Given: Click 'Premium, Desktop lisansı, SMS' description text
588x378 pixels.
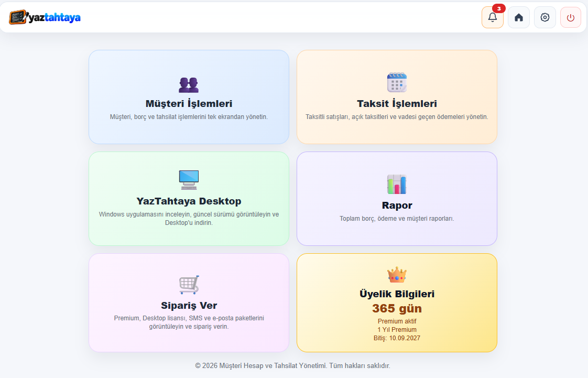Looking at the screenshot, I should (189, 322).
